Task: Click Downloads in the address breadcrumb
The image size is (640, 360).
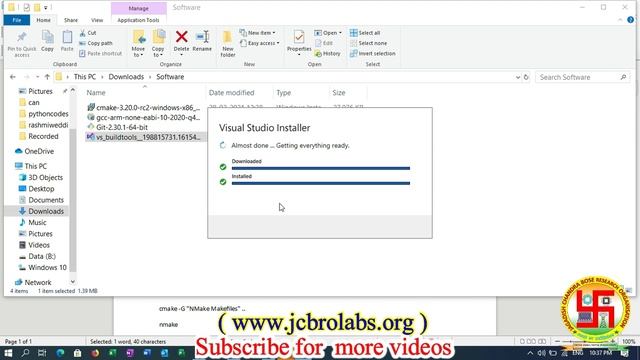Action: [126, 77]
